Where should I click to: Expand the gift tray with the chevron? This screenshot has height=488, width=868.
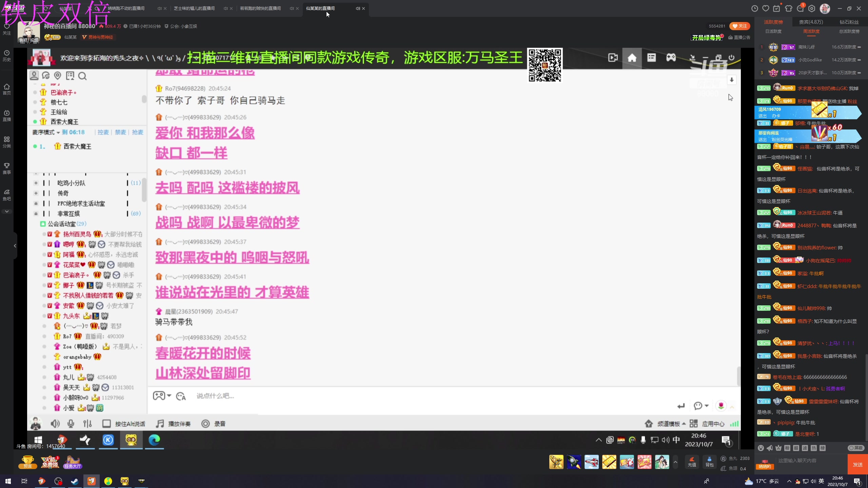675,462
